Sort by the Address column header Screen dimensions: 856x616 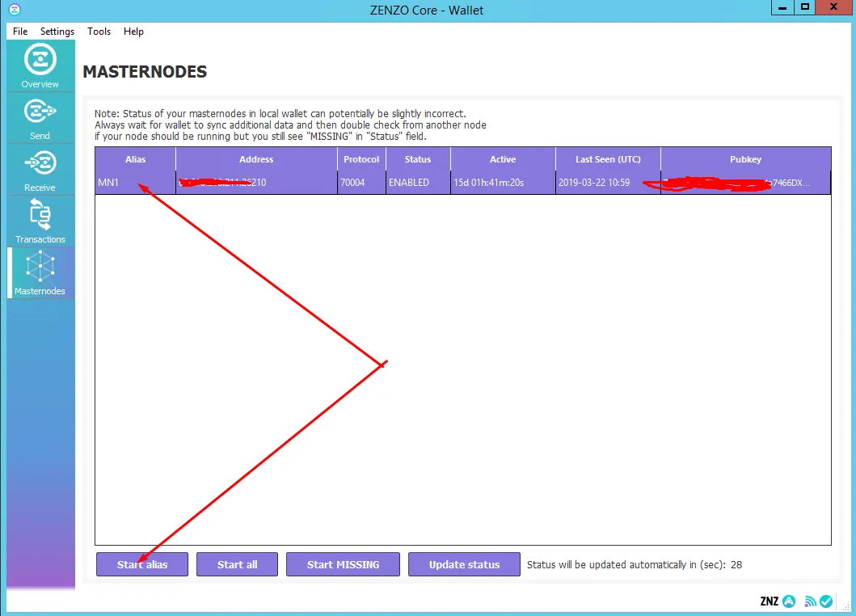point(256,159)
